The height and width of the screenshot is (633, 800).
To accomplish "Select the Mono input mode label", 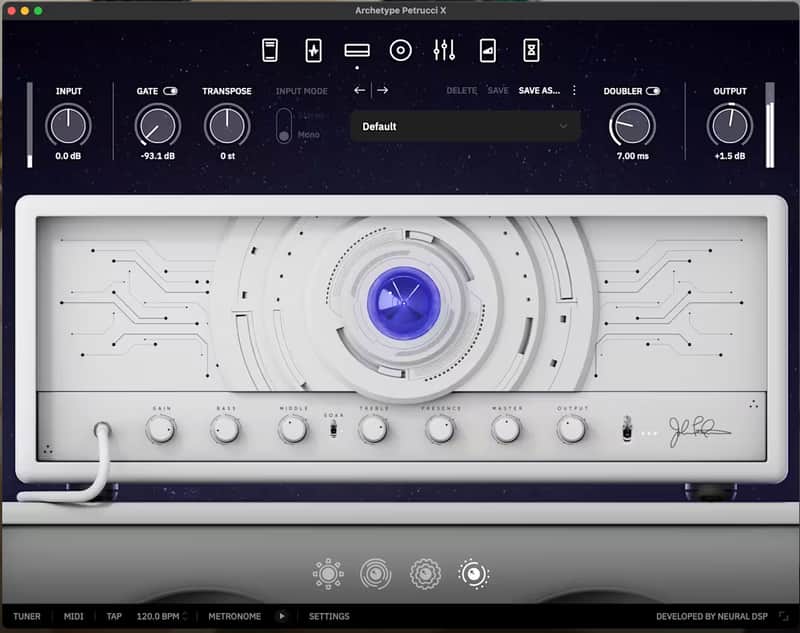I will pos(309,135).
